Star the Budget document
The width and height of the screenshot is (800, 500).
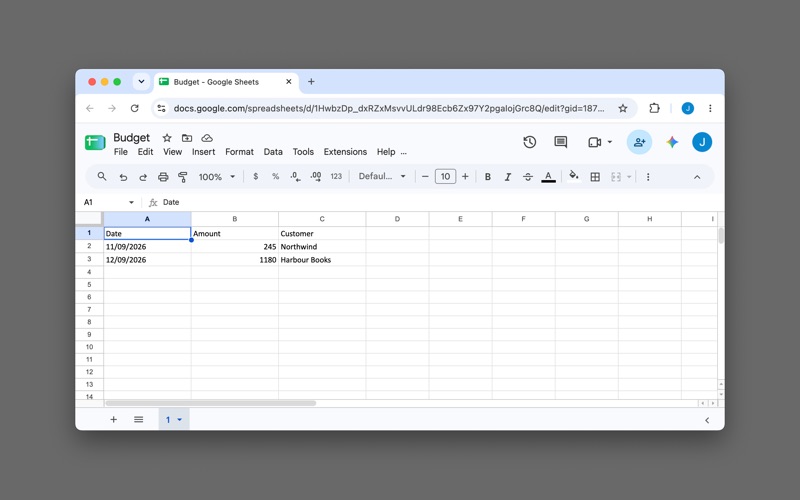[x=167, y=138]
